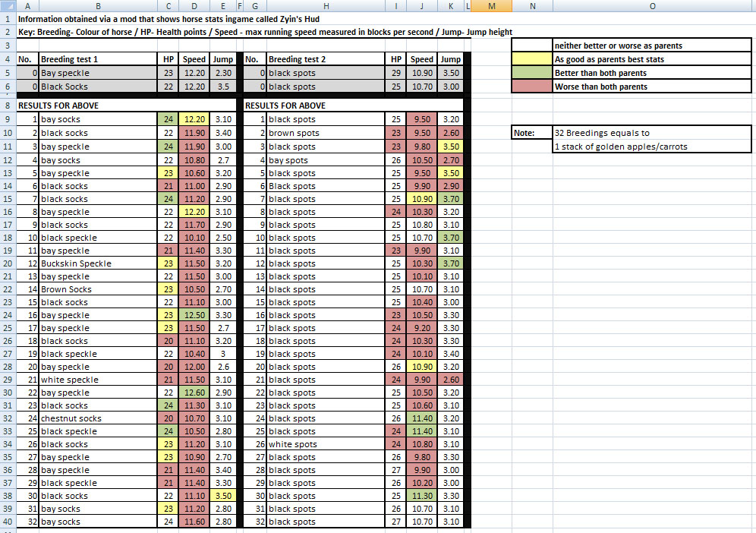The height and width of the screenshot is (533, 756).
Task: Select the 'Breeding test 2' header cell
Action: coord(326,59)
